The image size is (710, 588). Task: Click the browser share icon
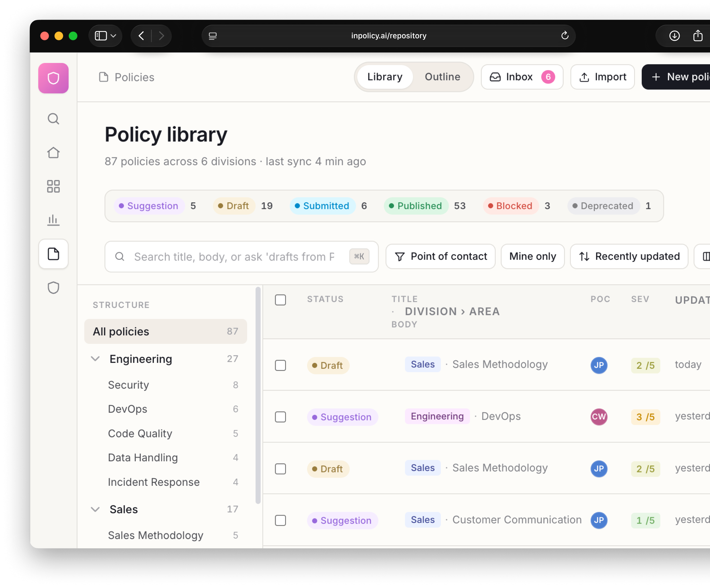(698, 36)
